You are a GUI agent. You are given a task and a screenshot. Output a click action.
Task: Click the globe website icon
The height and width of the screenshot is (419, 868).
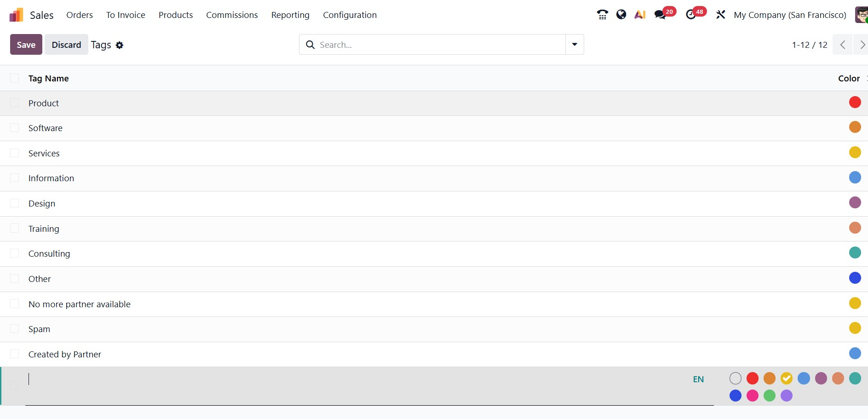(x=621, y=15)
